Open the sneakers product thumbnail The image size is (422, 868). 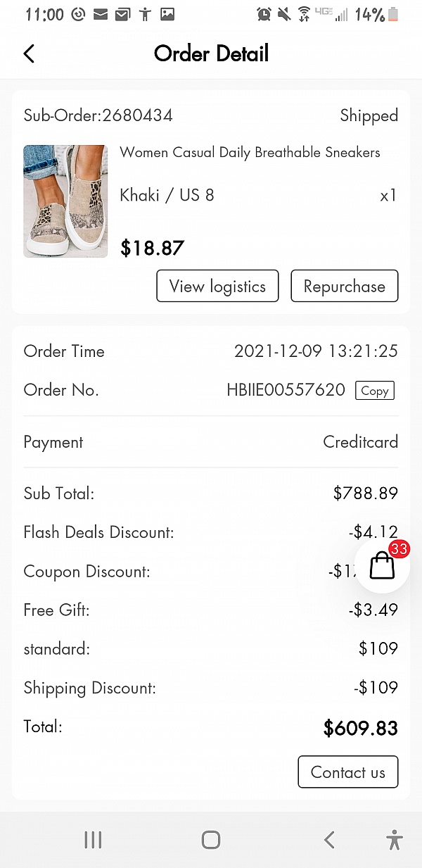(65, 201)
